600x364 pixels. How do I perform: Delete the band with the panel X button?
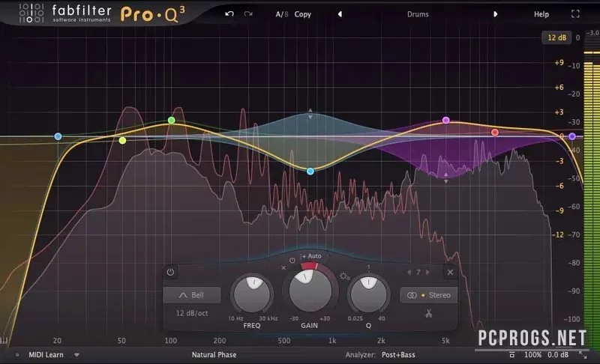coord(450,273)
